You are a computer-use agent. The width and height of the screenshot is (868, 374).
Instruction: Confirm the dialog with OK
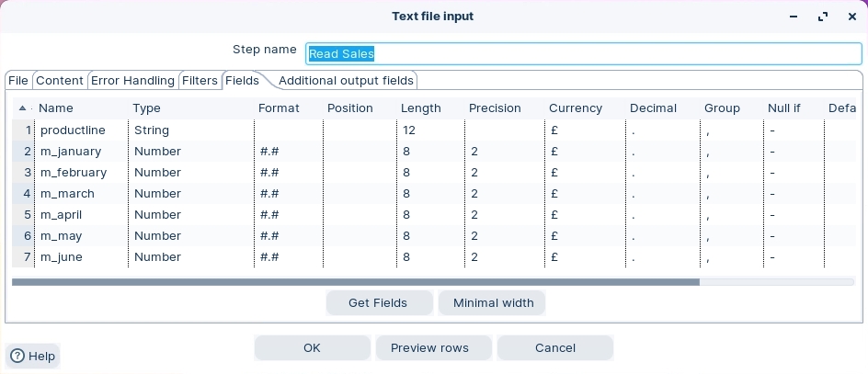pyautogui.click(x=312, y=348)
